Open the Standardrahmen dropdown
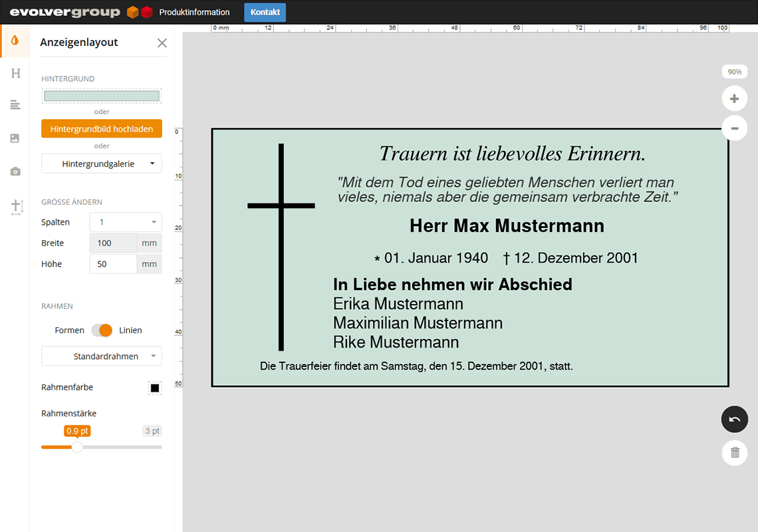The height and width of the screenshot is (532, 758). tap(102, 356)
